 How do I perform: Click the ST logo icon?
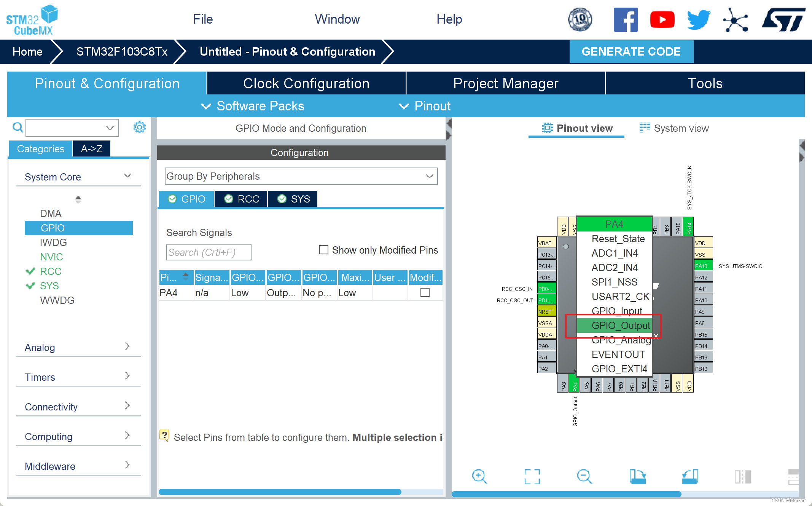(783, 20)
